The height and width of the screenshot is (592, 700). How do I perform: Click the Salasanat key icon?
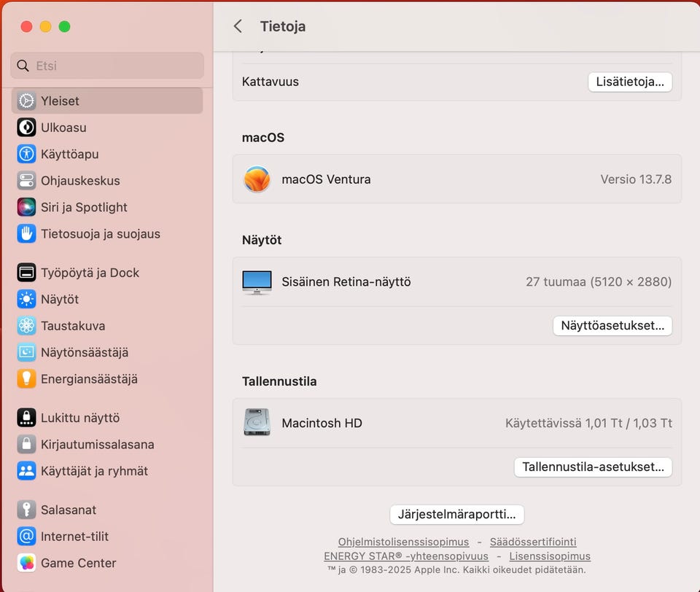tap(26, 510)
